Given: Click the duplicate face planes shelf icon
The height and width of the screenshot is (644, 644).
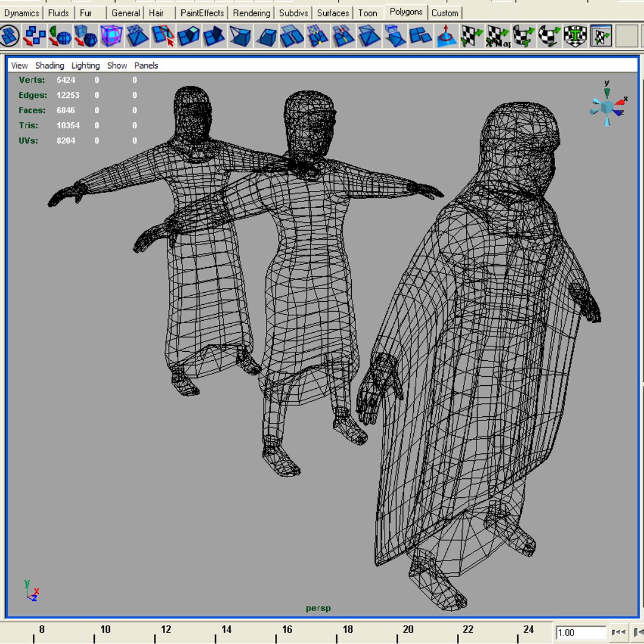Looking at the screenshot, I should (x=292, y=36).
